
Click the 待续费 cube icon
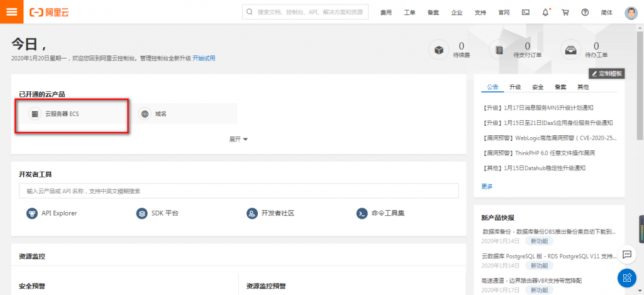(438, 50)
